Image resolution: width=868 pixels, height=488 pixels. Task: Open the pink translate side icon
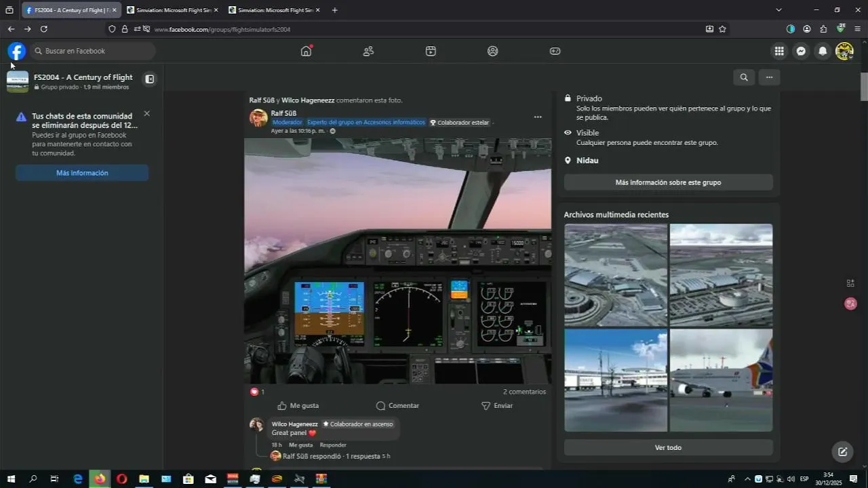(850, 304)
